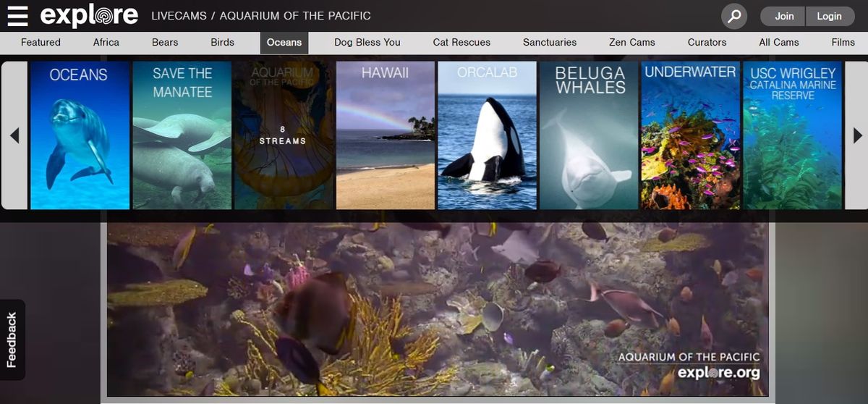Image resolution: width=868 pixels, height=404 pixels.
Task: Select the Hawaii beach thumbnail
Action: tap(386, 135)
